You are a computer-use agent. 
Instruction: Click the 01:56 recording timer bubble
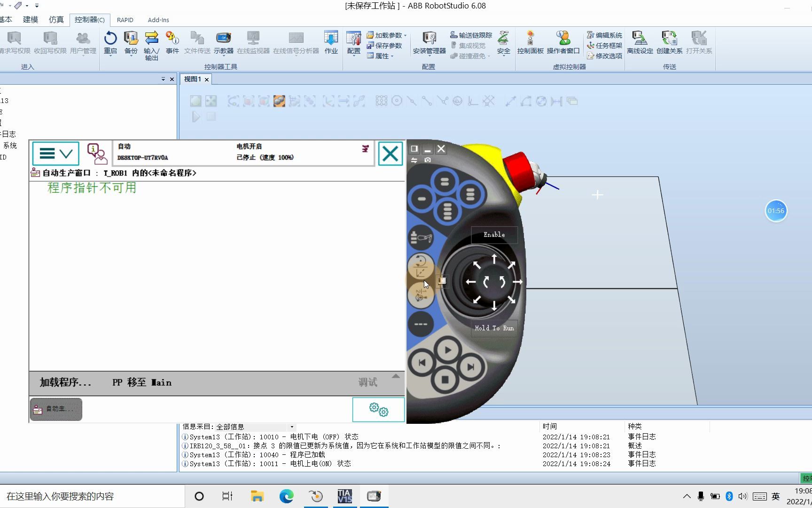click(776, 211)
